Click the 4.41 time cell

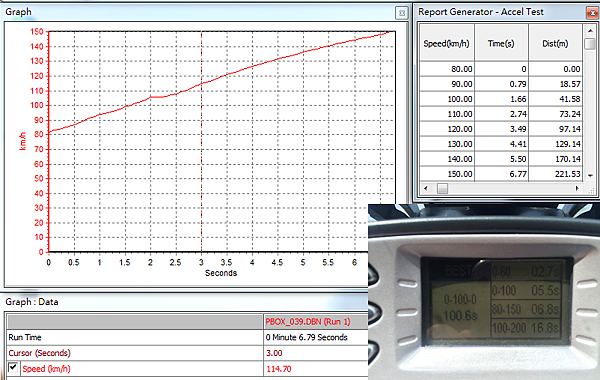(x=501, y=144)
